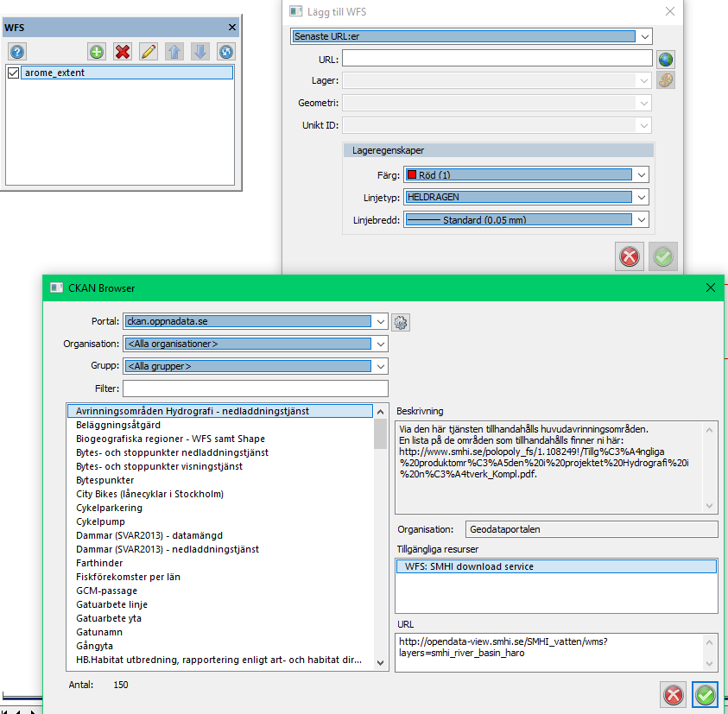This screenshot has height=714, width=728.
Task: Select Cykelparkering from the dataset list
Action: pos(110,508)
